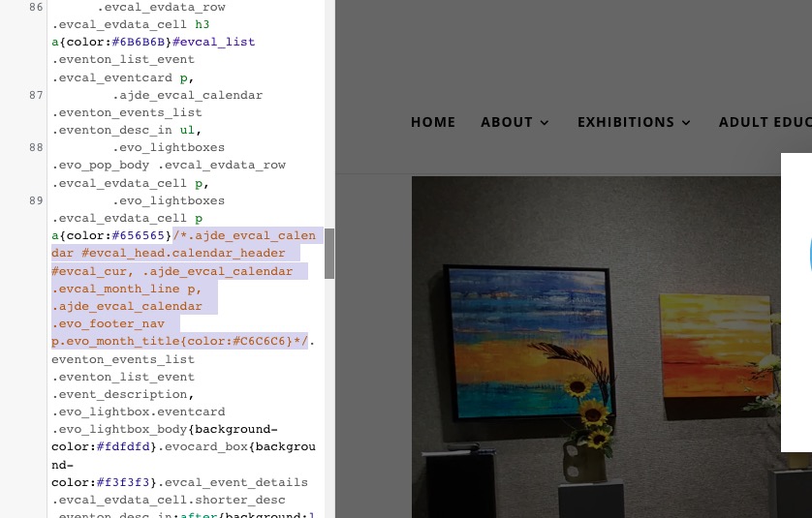Expand the chevron next to ABOUT
The image size is (812, 518).
pos(545,123)
